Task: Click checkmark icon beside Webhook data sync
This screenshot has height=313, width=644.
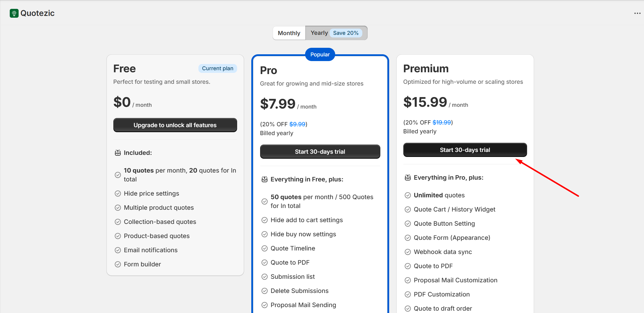Action: [x=408, y=252]
